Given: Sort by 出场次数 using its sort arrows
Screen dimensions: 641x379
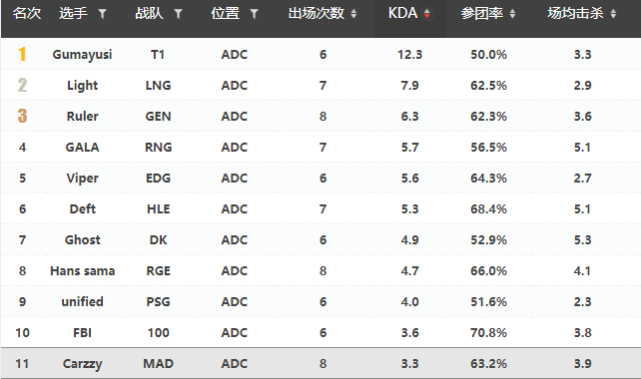Looking at the screenshot, I should click(354, 14).
